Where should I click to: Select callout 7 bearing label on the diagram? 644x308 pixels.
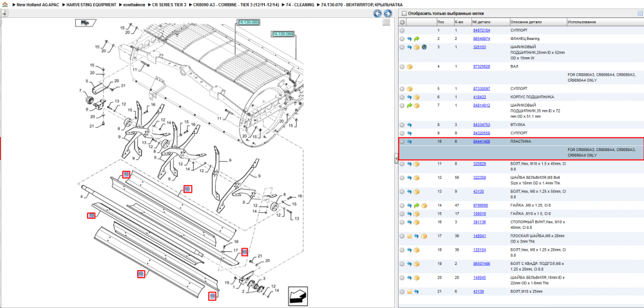pyautogui.click(x=80, y=90)
